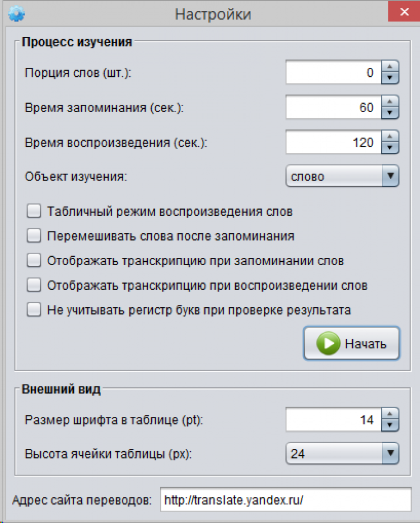This screenshot has height=523, width=420.
Task: Close the Настройки window
Action: pos(403,12)
